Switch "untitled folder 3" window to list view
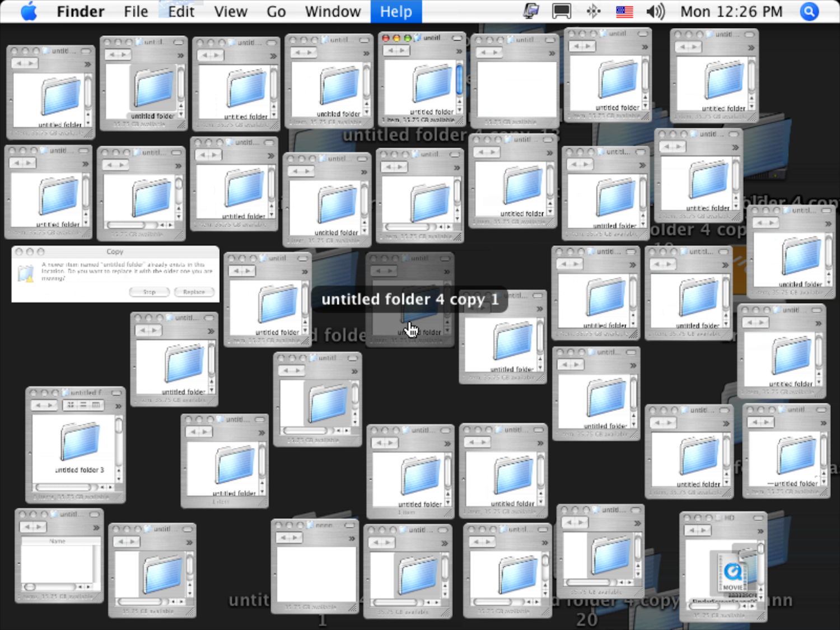This screenshot has height=630, width=840. (83, 405)
